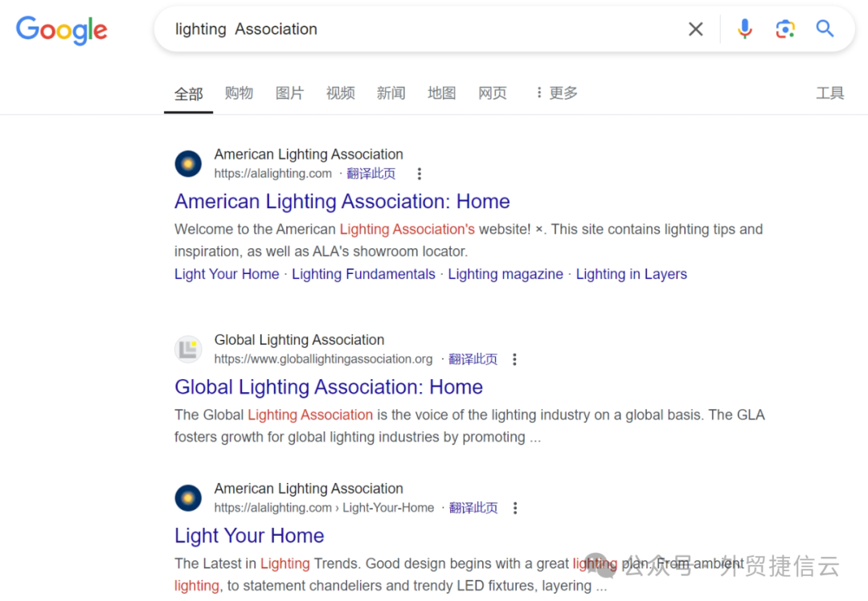Submit search with the magnifying glass icon
The width and height of the screenshot is (868, 601).
tap(825, 28)
